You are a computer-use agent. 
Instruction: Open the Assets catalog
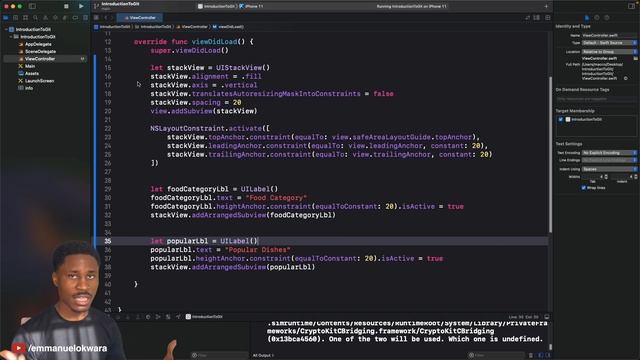point(29,73)
